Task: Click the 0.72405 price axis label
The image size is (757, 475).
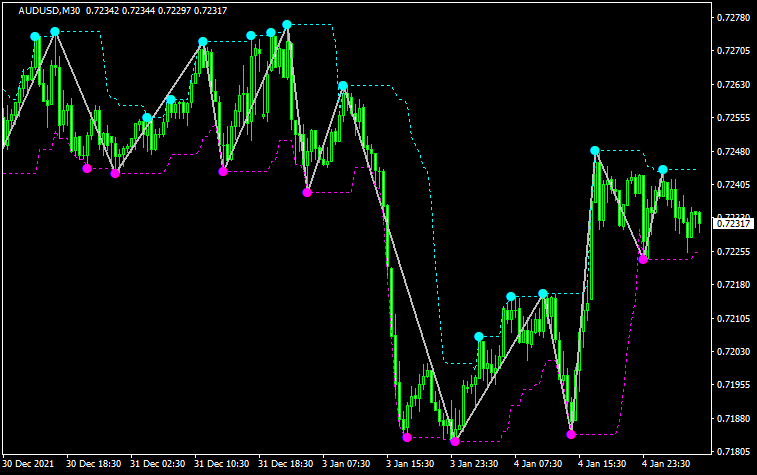Action: click(733, 185)
